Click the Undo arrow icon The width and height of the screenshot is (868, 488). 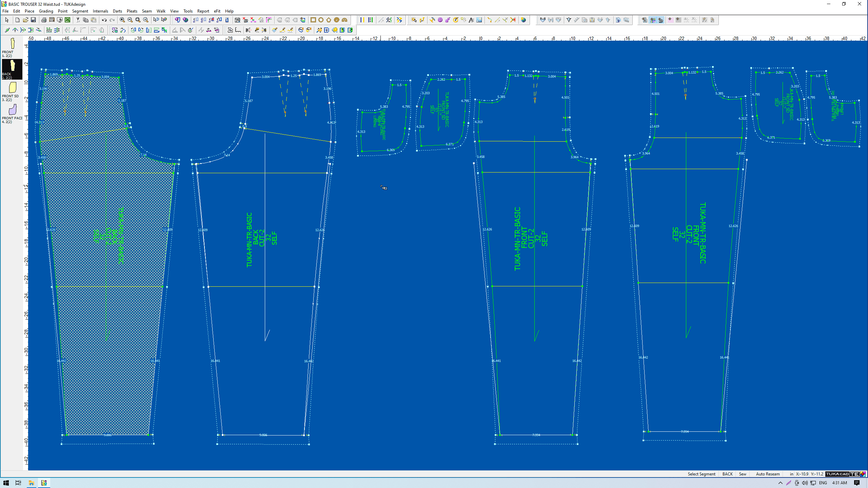point(104,20)
